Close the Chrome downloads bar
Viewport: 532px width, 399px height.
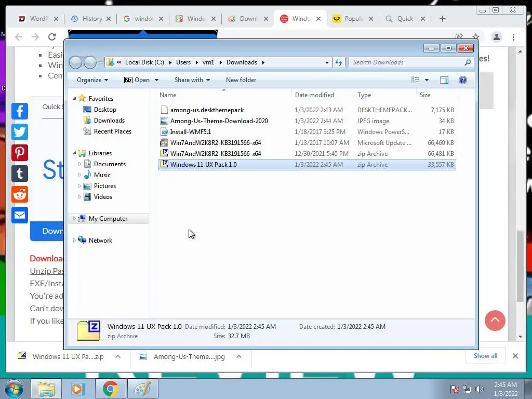[515, 356]
